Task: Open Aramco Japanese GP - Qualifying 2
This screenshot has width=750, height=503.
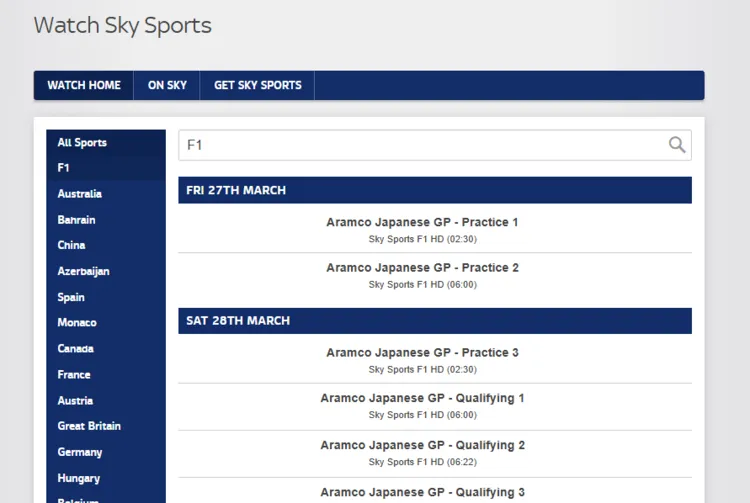Action: point(422,445)
